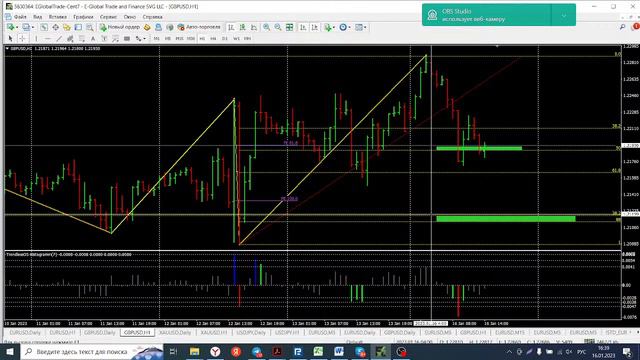Select the Crosshair tool

(x=22, y=38)
